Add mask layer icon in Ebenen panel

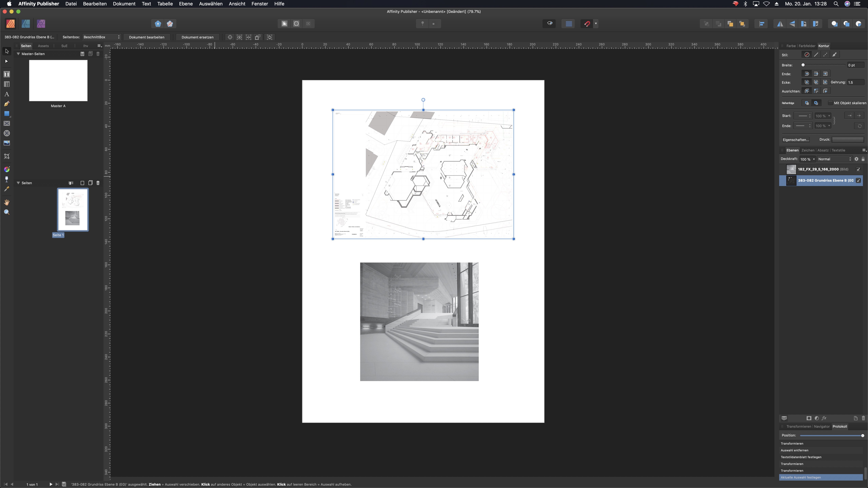pyautogui.click(x=809, y=418)
